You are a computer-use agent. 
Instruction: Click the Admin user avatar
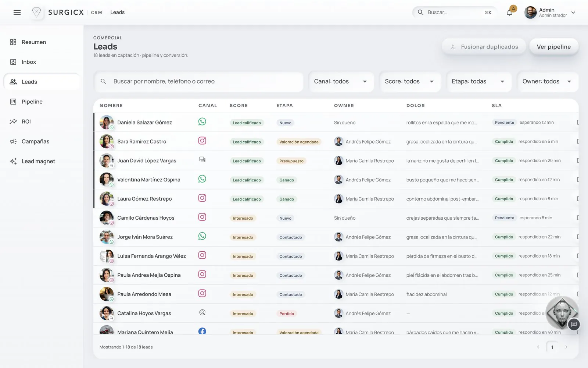tap(530, 13)
